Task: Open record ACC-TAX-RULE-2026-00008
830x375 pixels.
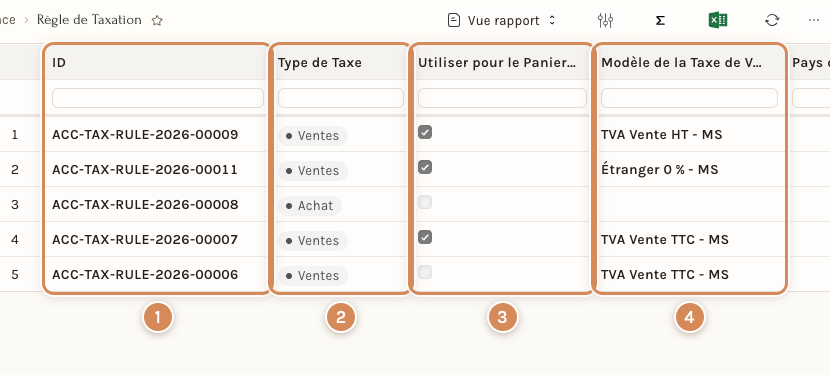Action: 145,204
